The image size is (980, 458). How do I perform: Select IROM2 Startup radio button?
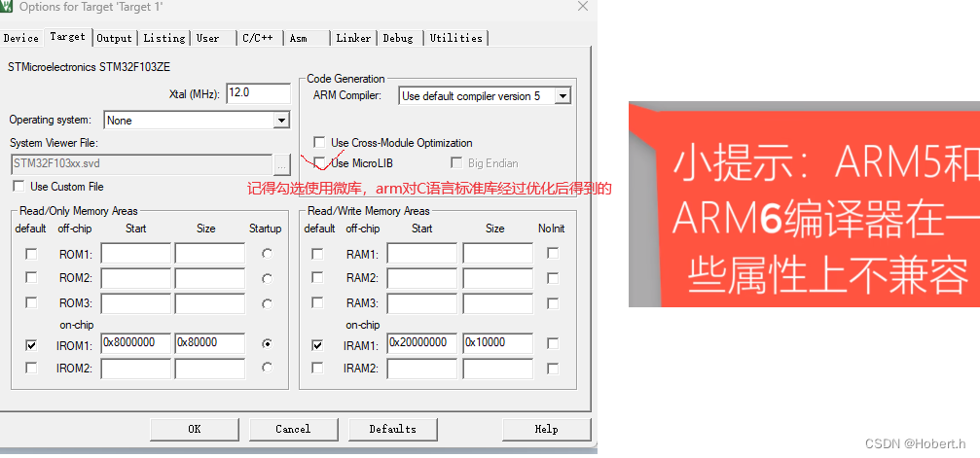pos(268,368)
